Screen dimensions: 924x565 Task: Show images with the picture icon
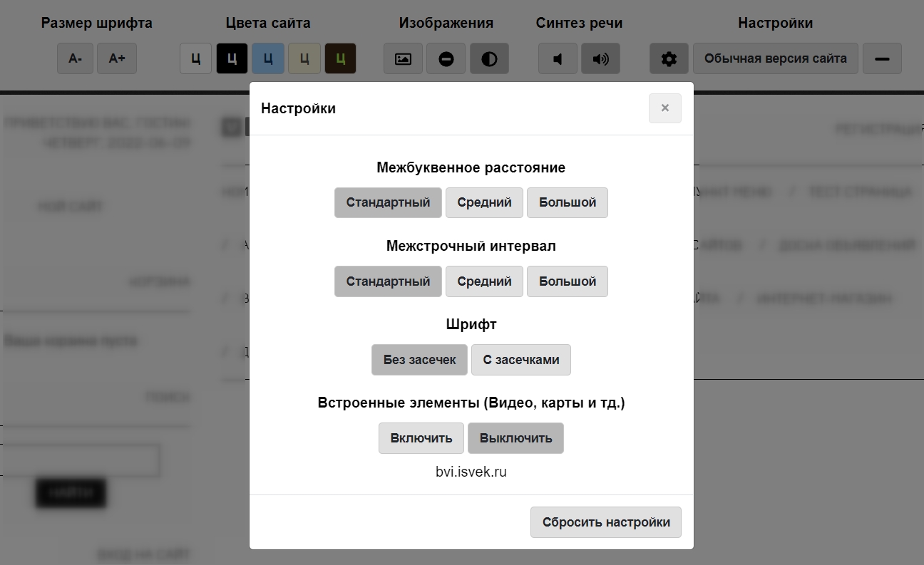click(x=403, y=58)
